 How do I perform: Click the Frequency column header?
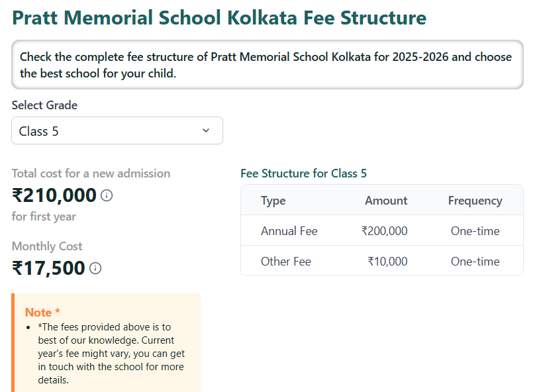(475, 200)
